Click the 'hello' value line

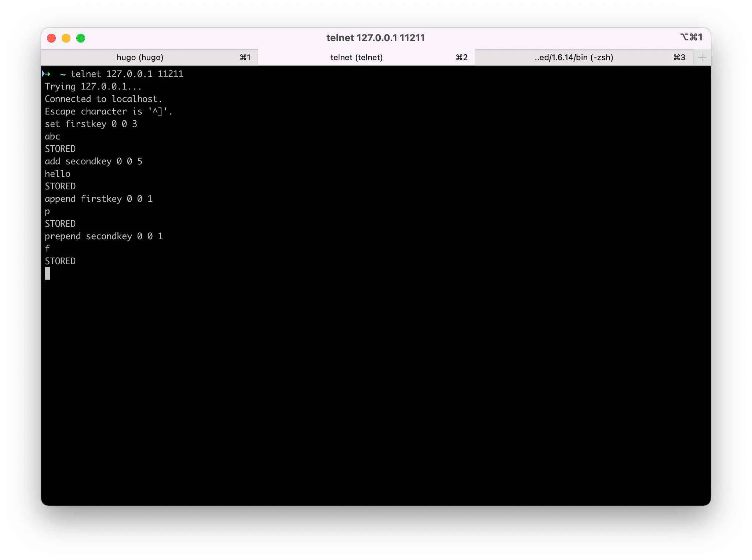58,174
